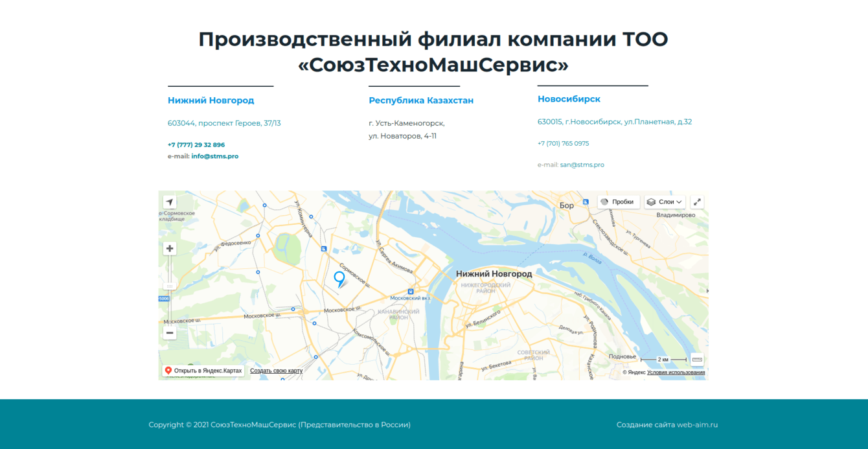Click the station icon near Бор
The width and height of the screenshot is (868, 449).
[586, 202]
